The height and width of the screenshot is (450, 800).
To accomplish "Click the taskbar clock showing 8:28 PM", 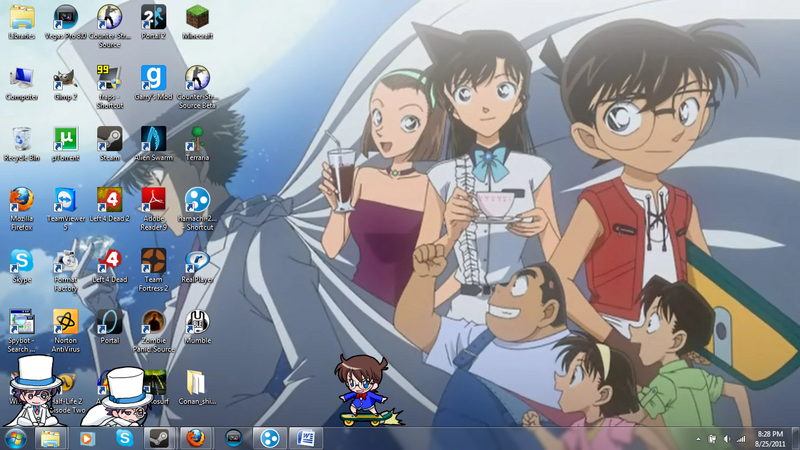I will click(769, 438).
